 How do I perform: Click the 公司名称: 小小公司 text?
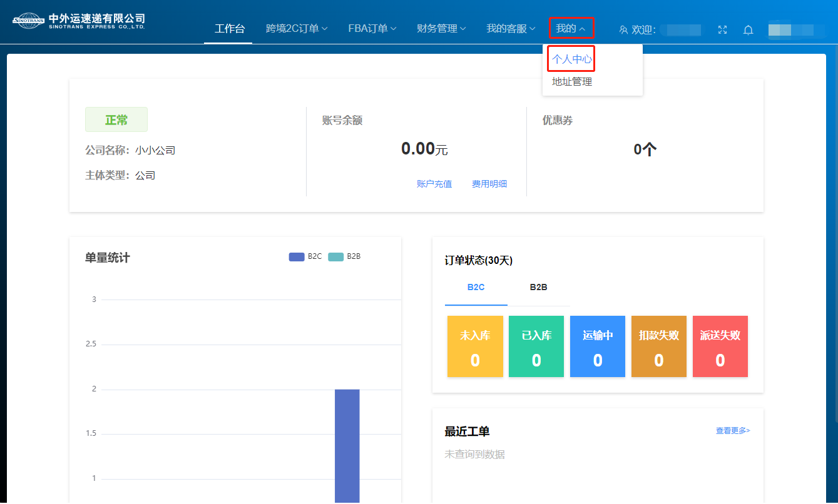click(130, 151)
